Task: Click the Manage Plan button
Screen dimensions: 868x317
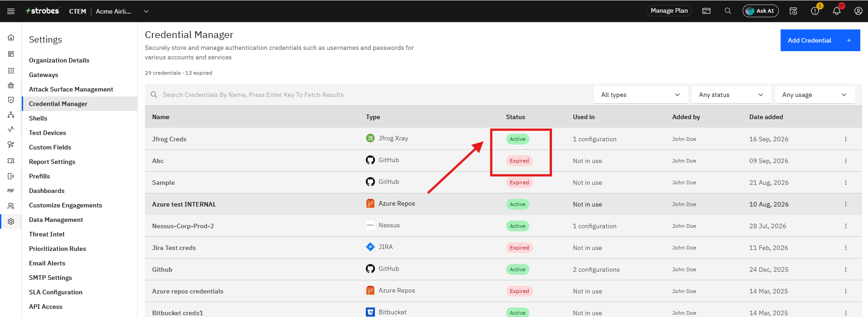Action: (x=669, y=10)
